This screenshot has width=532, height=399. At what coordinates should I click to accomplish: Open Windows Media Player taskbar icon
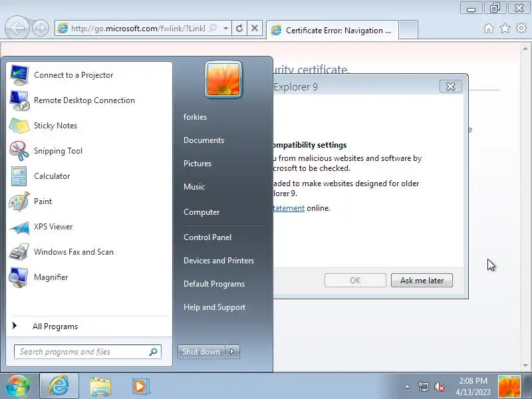pyautogui.click(x=140, y=386)
